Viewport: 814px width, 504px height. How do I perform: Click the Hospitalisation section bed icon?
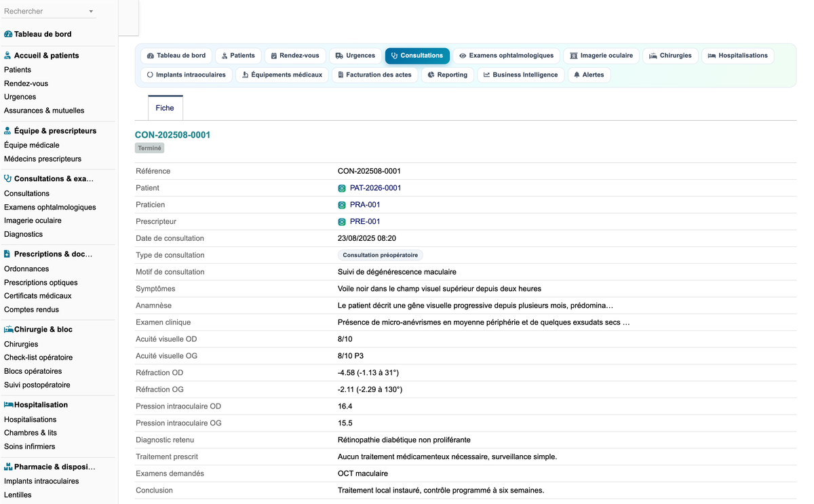[x=9, y=405]
